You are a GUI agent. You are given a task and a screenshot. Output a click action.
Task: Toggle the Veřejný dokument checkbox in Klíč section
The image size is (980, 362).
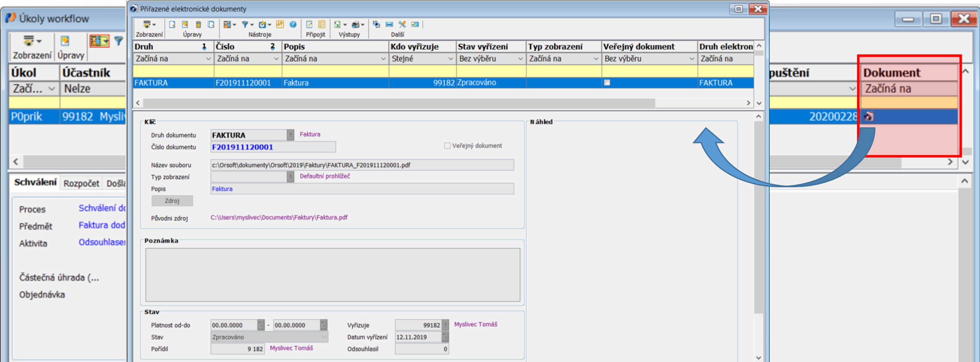tap(447, 146)
